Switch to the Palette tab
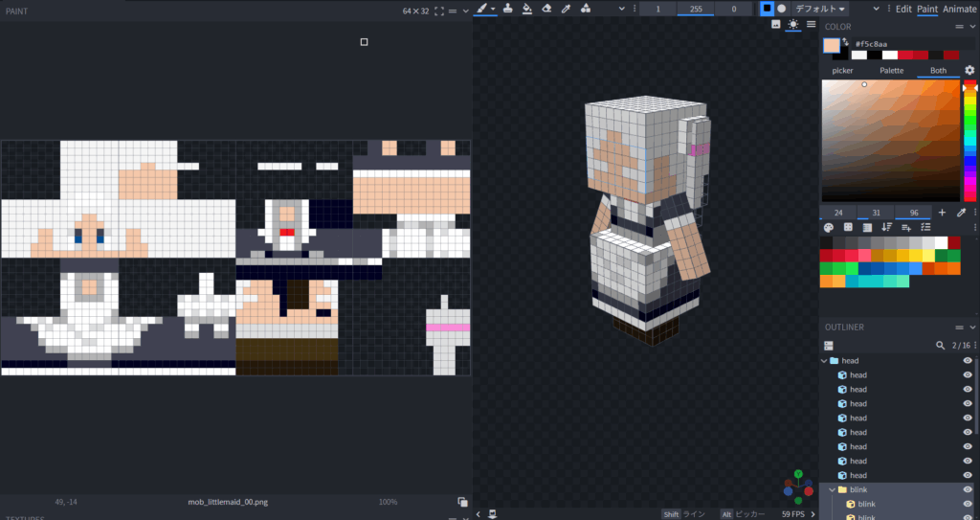980x520 pixels. click(x=892, y=71)
